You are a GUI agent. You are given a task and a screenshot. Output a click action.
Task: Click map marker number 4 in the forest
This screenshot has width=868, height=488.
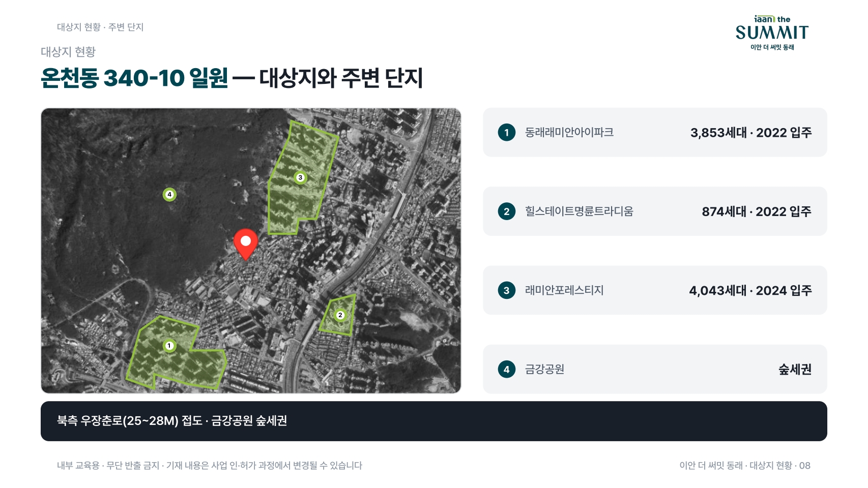pos(169,194)
